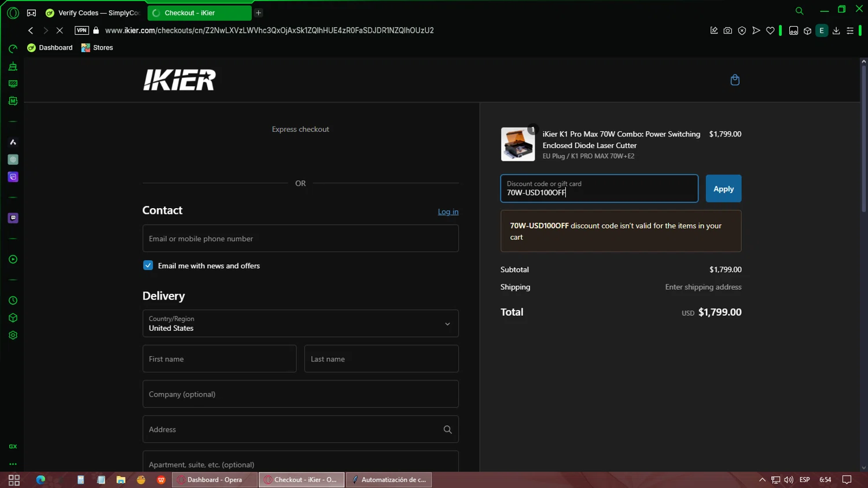Image resolution: width=868 pixels, height=488 pixels.
Task: Apply the discount code
Action: pos(723,188)
